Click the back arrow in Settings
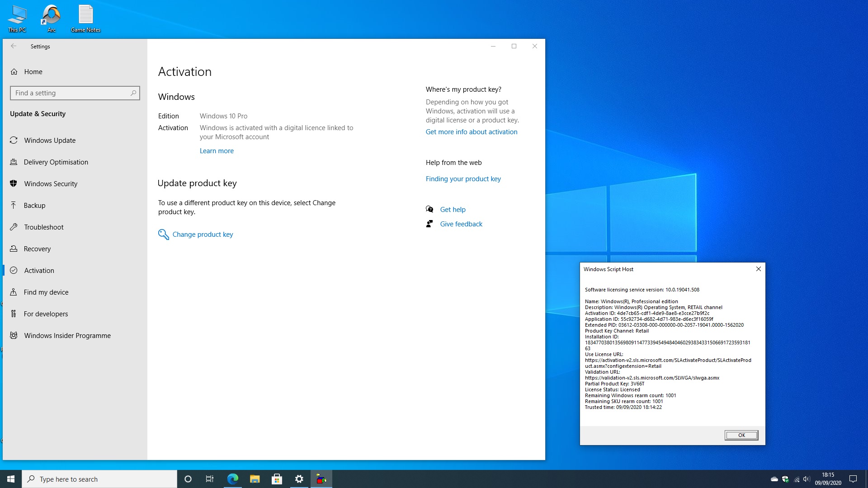Image resolution: width=868 pixels, height=488 pixels. [x=14, y=46]
